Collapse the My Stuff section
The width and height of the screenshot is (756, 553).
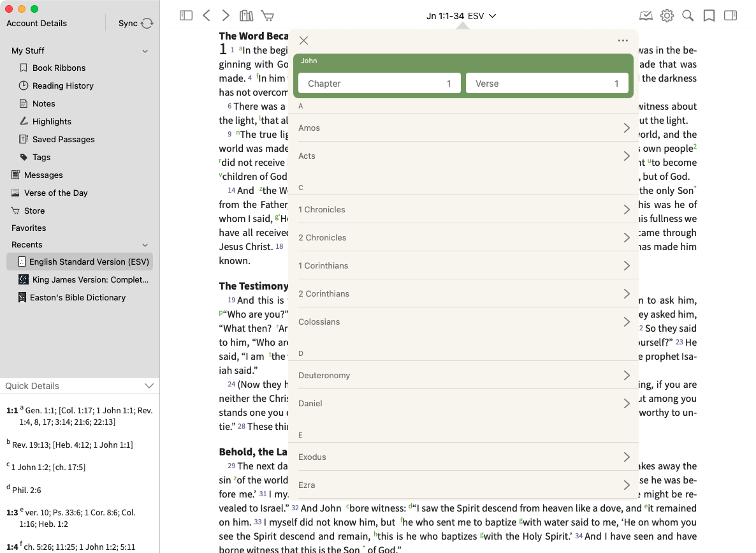(145, 51)
